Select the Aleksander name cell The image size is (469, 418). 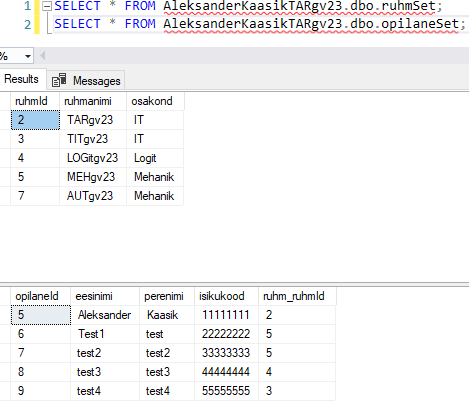(x=105, y=315)
